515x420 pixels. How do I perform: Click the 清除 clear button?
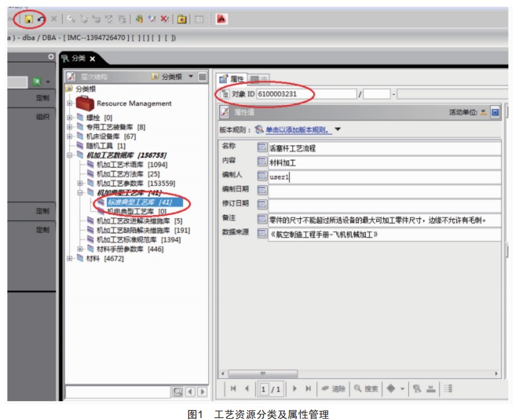(x=333, y=389)
